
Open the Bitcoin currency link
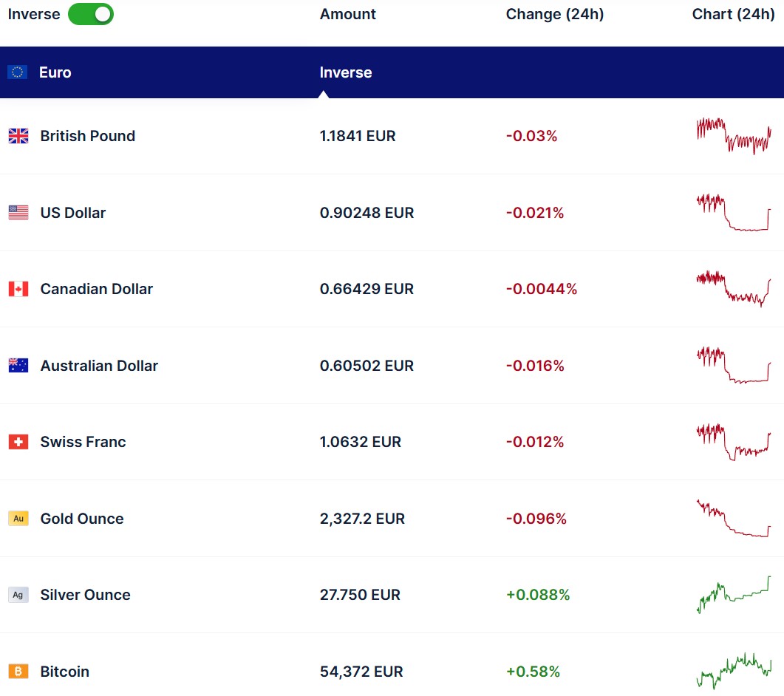click(64, 672)
